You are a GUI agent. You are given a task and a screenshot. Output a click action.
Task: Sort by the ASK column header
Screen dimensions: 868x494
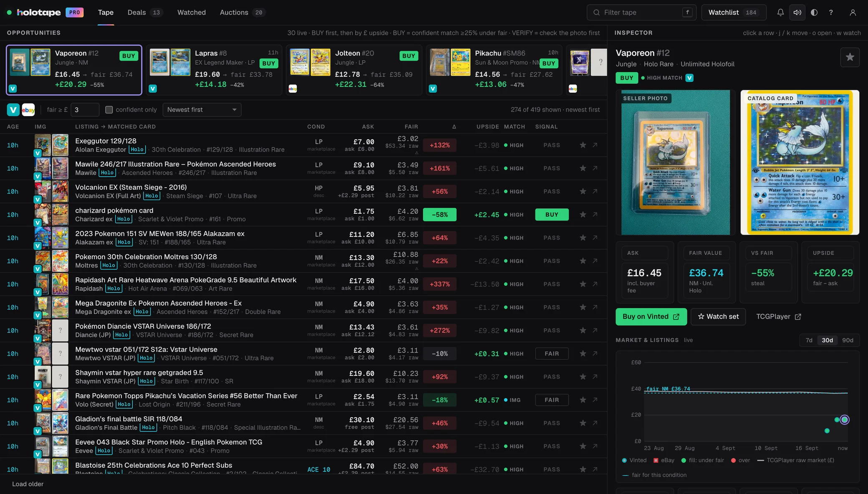(368, 127)
